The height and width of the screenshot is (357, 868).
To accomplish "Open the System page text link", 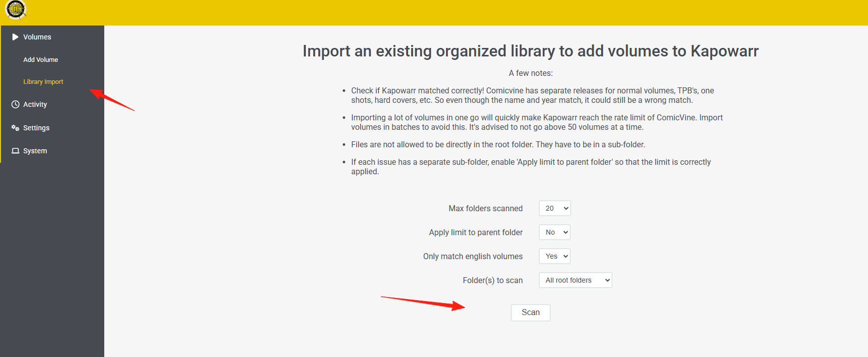I will [35, 151].
